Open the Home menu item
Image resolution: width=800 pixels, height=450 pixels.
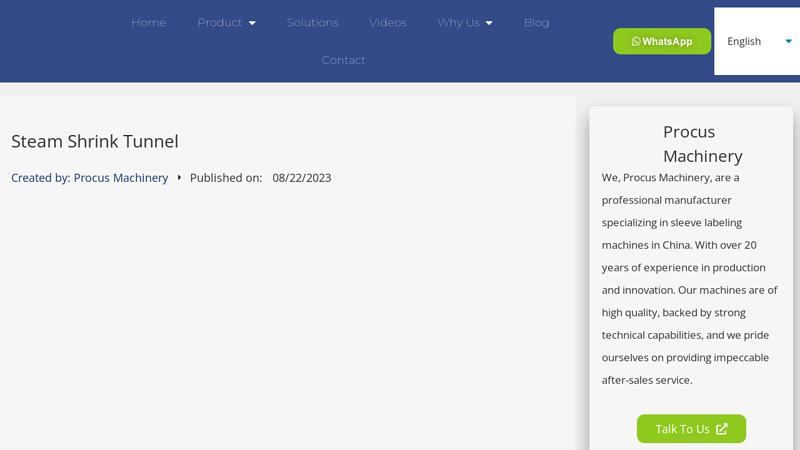(148, 22)
